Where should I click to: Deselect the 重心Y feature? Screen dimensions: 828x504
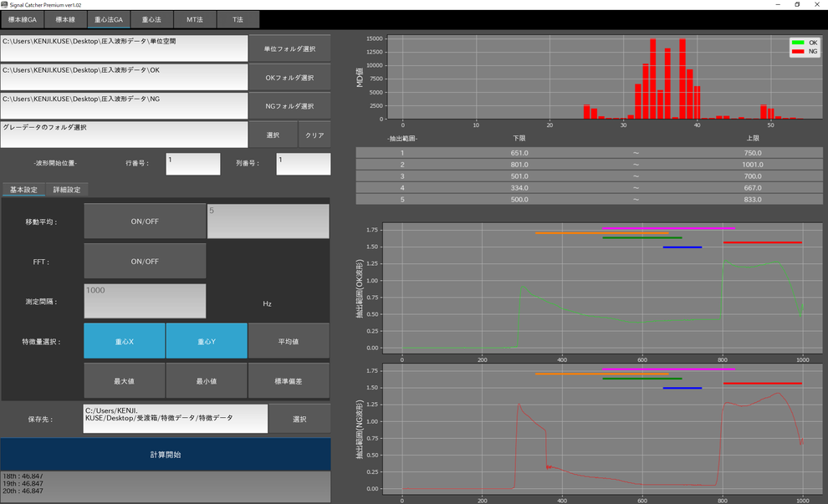click(207, 342)
